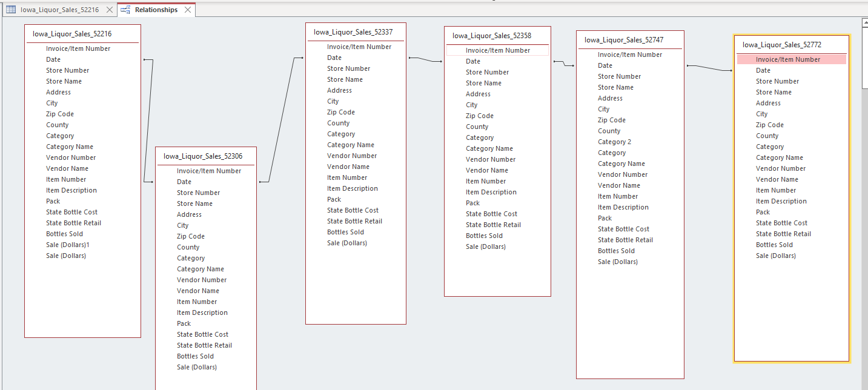
Task: Select Item Number field in Iowa_Liquor_Sales_52216
Action: point(66,179)
